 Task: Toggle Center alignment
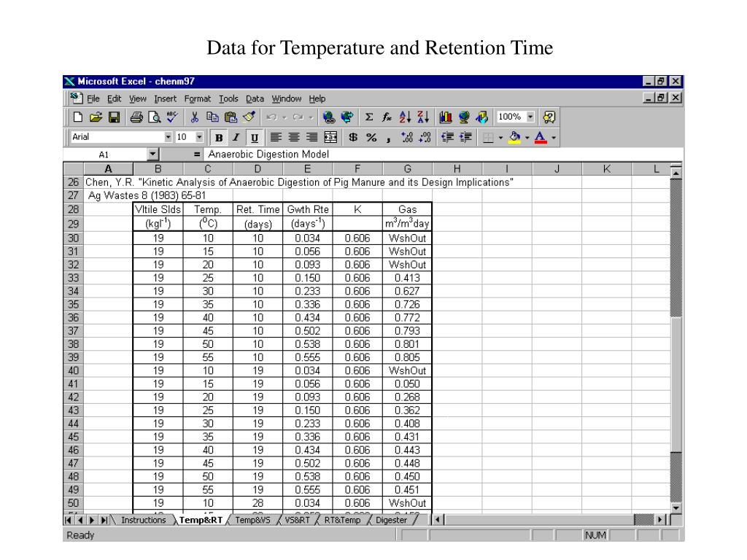coord(294,138)
